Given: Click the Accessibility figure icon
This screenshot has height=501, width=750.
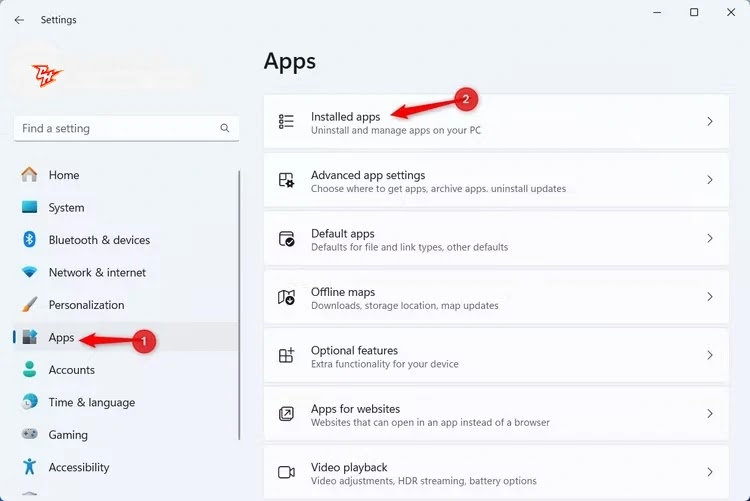Looking at the screenshot, I should [x=29, y=466].
